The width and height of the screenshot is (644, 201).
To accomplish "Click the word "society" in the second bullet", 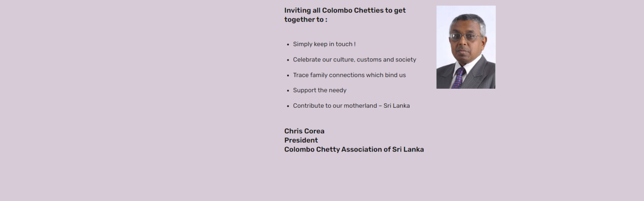I will pyautogui.click(x=406, y=59).
